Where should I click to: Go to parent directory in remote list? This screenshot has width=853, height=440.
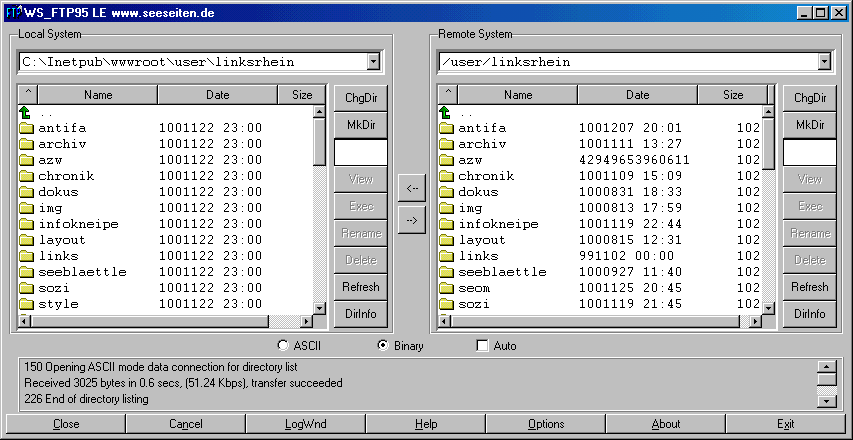pyautogui.click(x=465, y=112)
